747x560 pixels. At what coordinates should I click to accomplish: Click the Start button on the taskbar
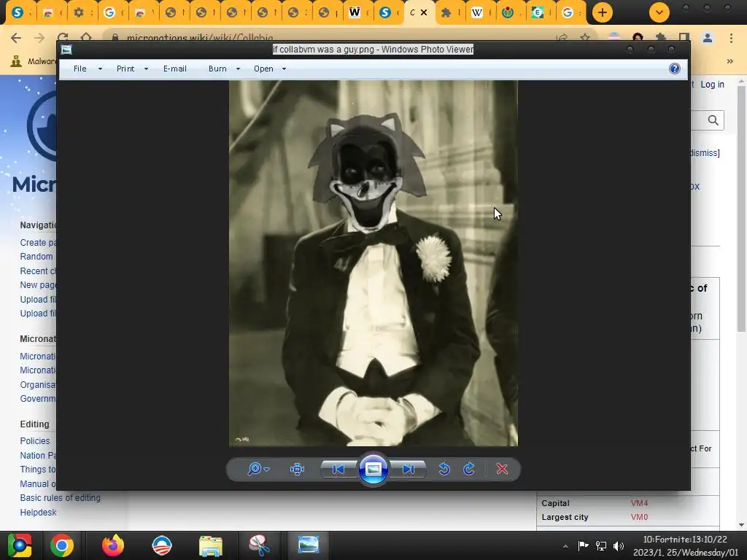coord(20,545)
